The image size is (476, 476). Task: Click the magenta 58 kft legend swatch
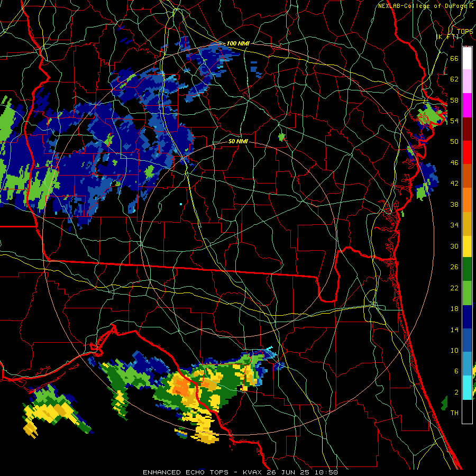467,105
